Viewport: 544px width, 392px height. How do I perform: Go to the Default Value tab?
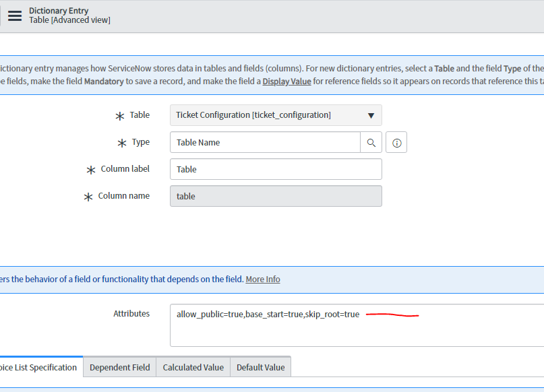coord(261,367)
